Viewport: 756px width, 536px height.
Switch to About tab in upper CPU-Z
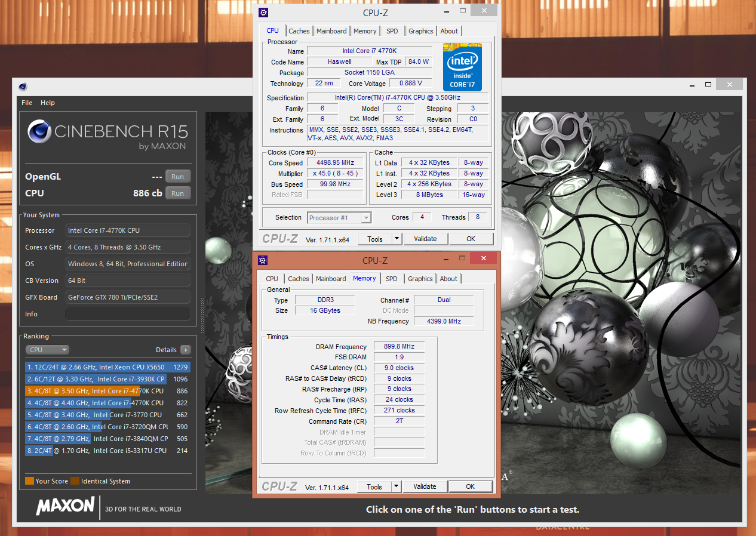click(x=449, y=31)
